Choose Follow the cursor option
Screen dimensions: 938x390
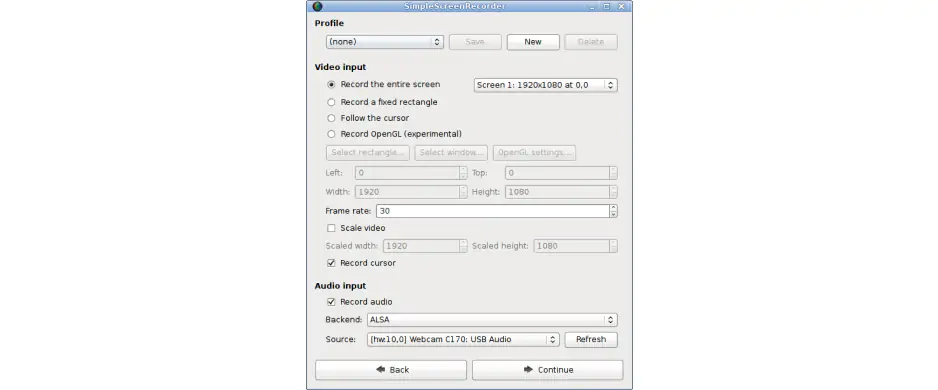coord(331,118)
